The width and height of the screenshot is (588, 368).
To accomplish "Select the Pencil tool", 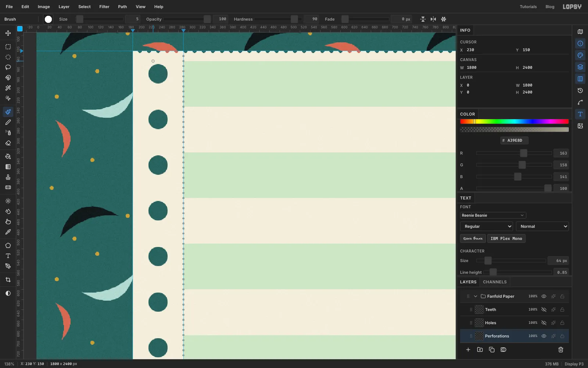I will (8, 122).
